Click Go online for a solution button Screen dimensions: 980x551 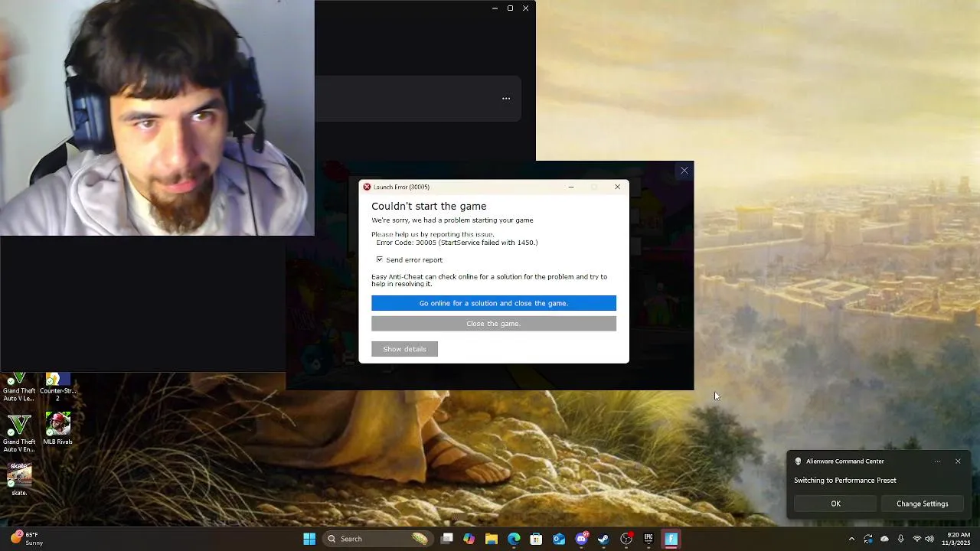(x=494, y=303)
